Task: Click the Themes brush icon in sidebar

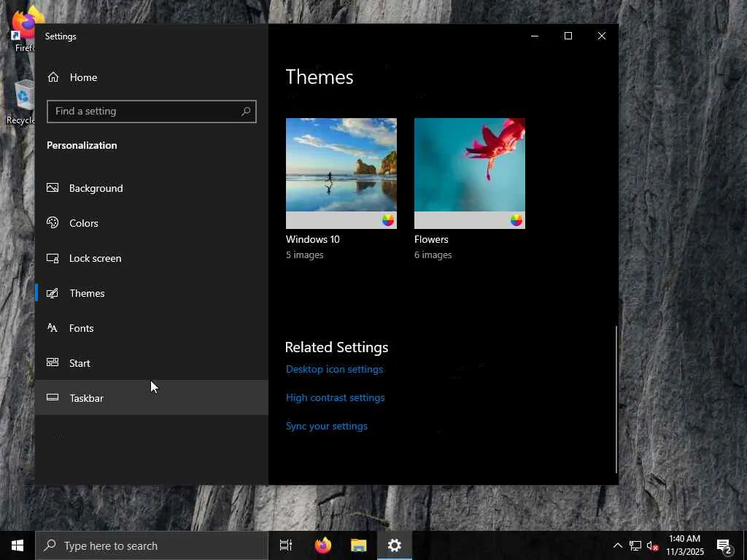Action: point(53,293)
